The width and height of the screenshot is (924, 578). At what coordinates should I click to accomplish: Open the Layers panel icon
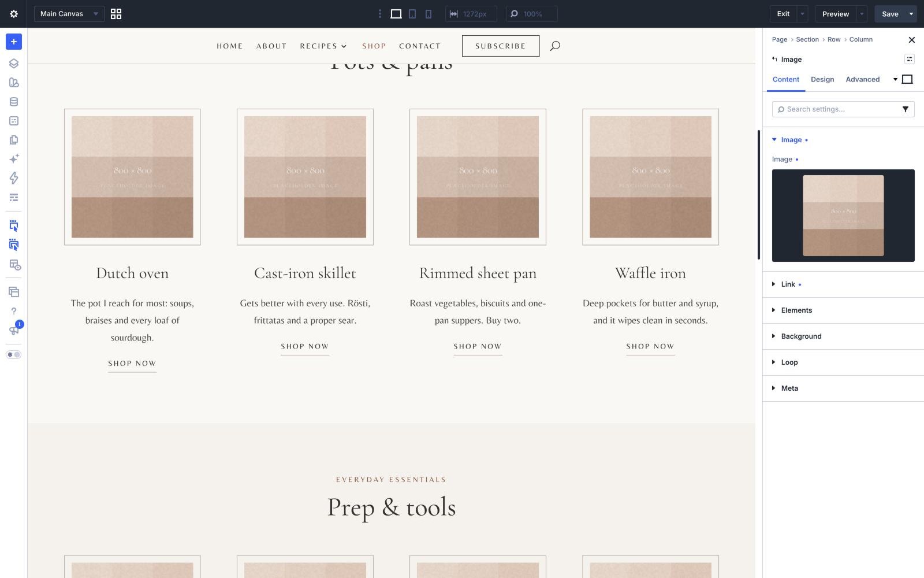click(x=14, y=64)
